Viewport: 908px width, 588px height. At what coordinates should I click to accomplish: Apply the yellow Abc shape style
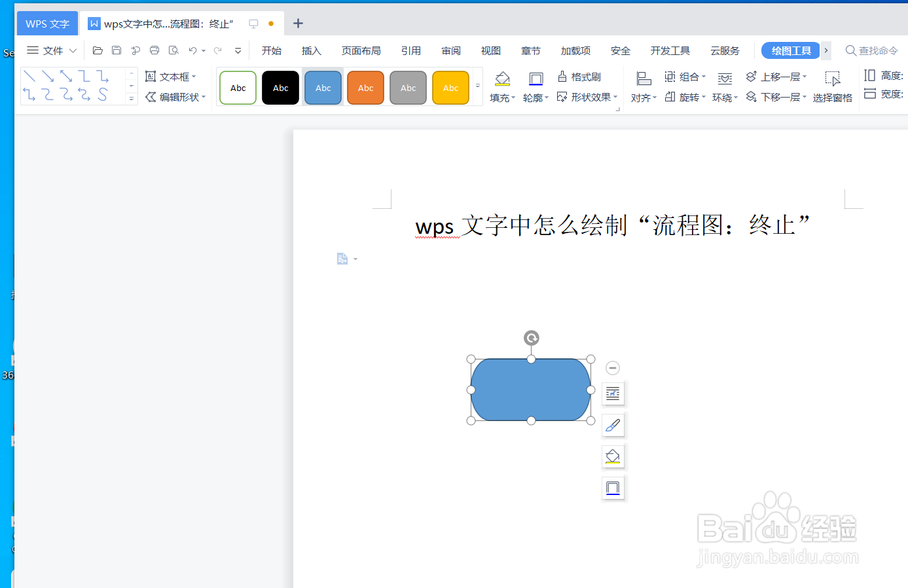click(x=451, y=88)
